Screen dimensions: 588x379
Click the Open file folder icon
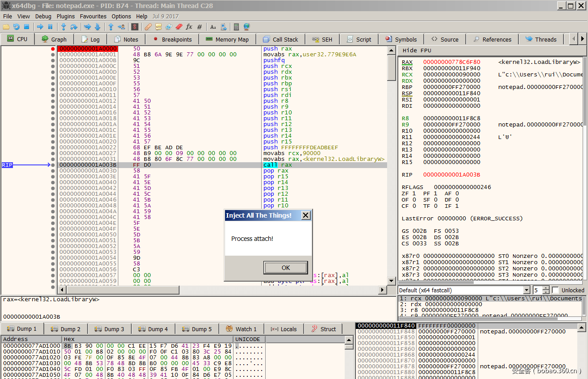[x=6, y=27]
